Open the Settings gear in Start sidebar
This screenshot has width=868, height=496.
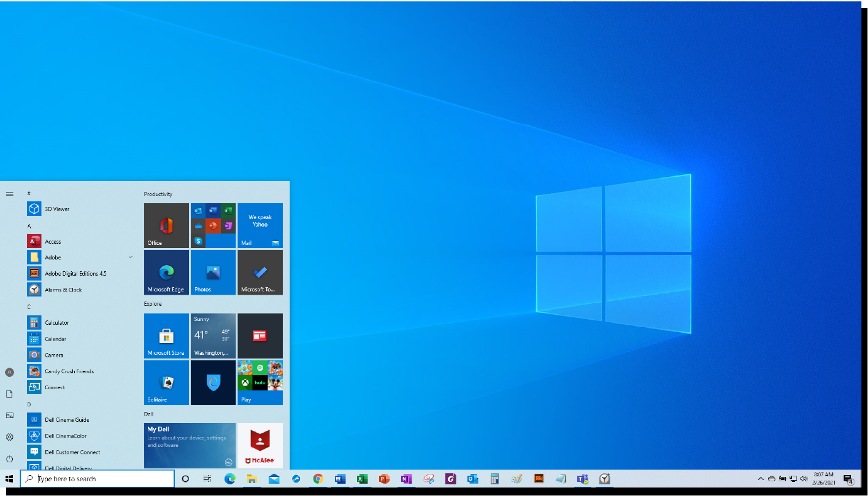point(9,437)
